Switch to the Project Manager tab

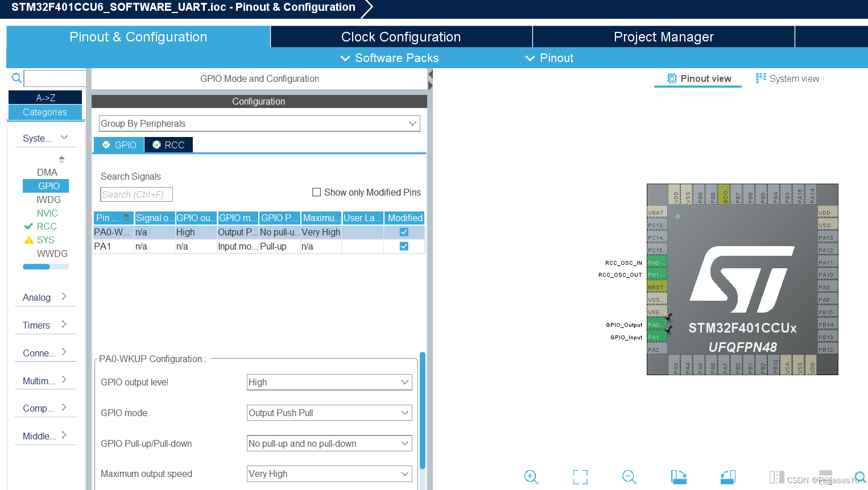tap(664, 37)
